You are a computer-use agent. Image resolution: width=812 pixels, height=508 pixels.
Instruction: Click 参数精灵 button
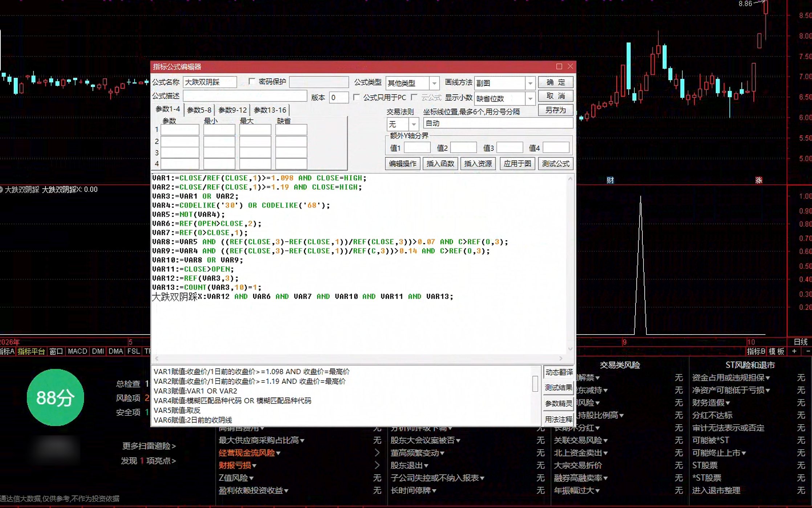coord(559,403)
